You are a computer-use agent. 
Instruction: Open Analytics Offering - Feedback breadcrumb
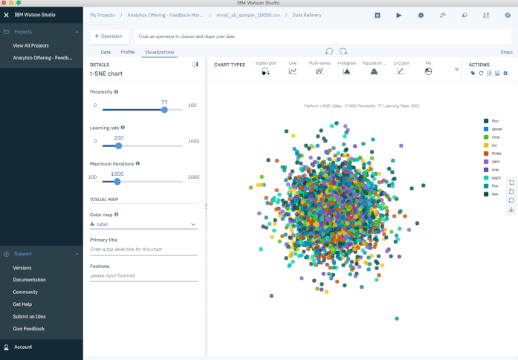[x=165, y=15]
